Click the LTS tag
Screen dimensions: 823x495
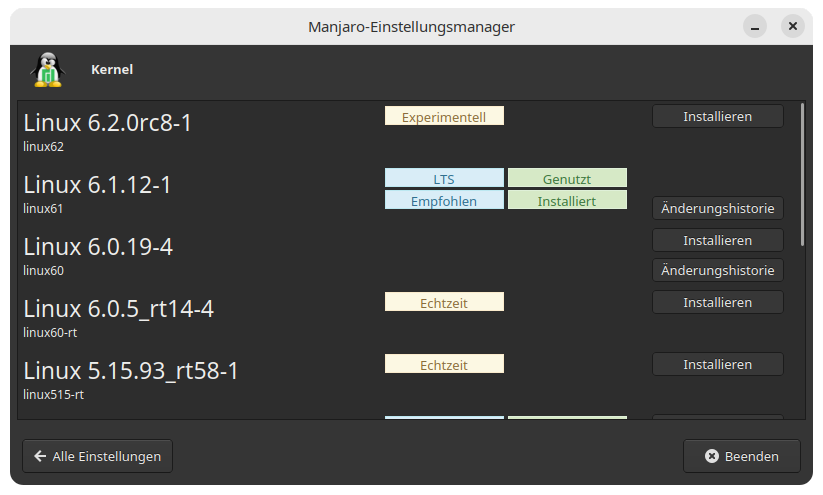click(x=444, y=178)
